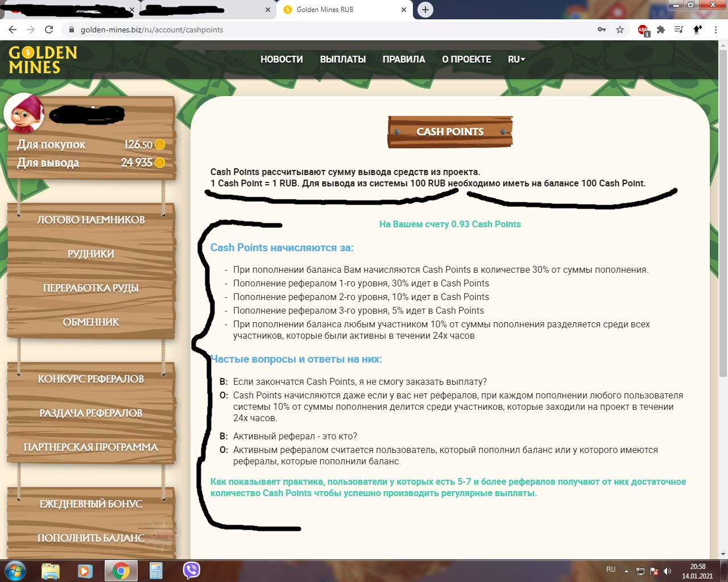Open Windows Explorer from taskbar

click(x=51, y=571)
